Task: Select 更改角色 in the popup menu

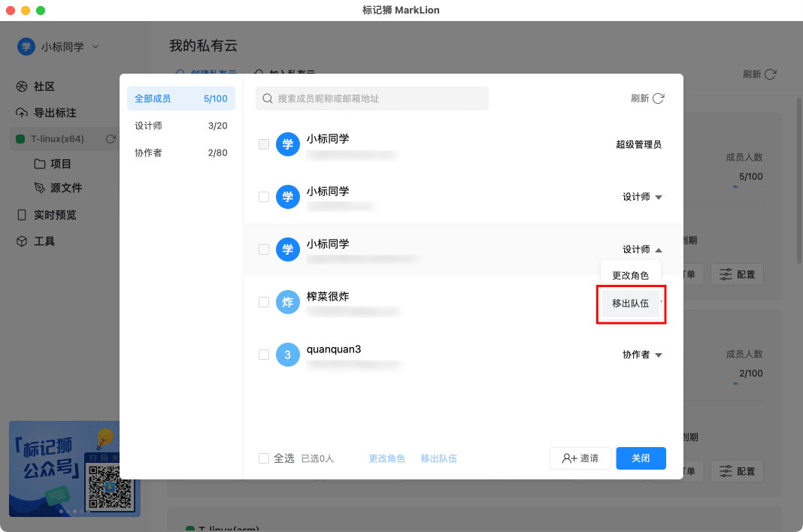Action: [x=630, y=276]
